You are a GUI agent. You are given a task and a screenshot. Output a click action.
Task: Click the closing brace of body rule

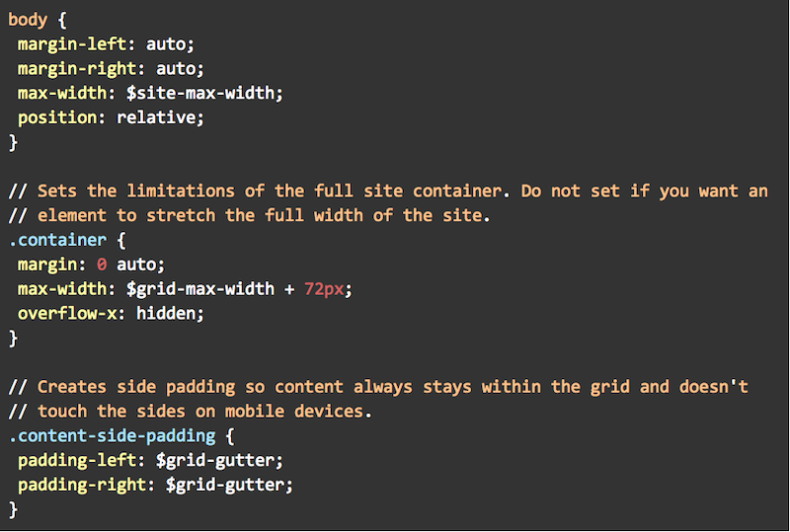tap(13, 142)
